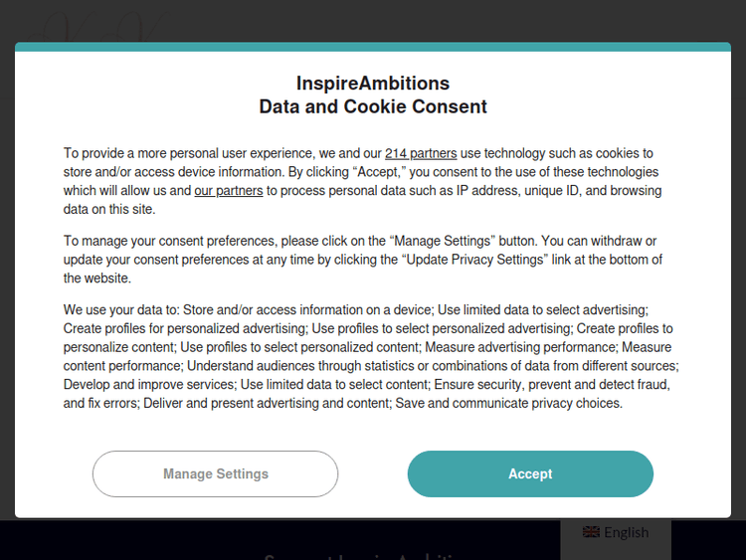Click the InspireAmbitions dialog title
Image resolution: width=746 pixels, height=560 pixels.
(x=373, y=84)
